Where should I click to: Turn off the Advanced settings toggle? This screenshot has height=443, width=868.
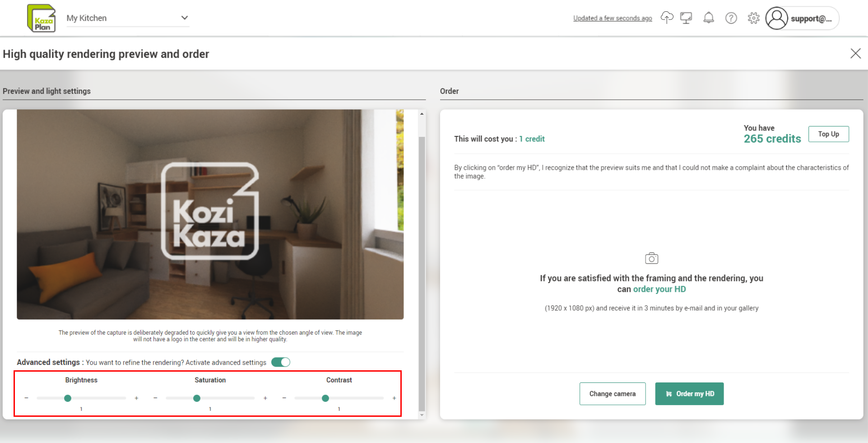281,362
